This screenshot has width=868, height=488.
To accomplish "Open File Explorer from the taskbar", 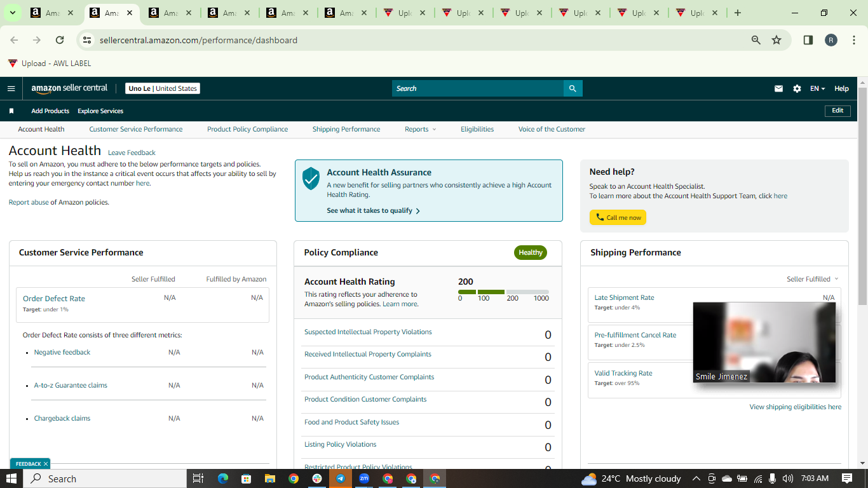I will click(269, 478).
